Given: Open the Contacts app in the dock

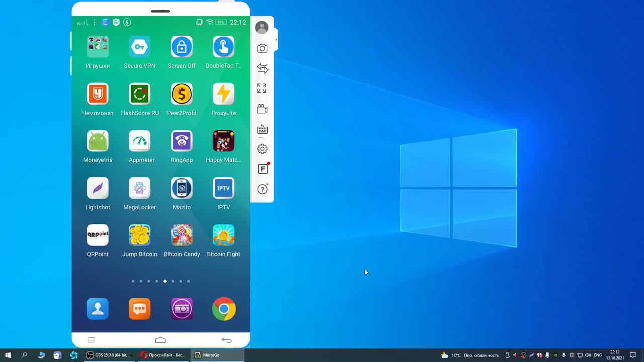Looking at the screenshot, I should pos(98,309).
